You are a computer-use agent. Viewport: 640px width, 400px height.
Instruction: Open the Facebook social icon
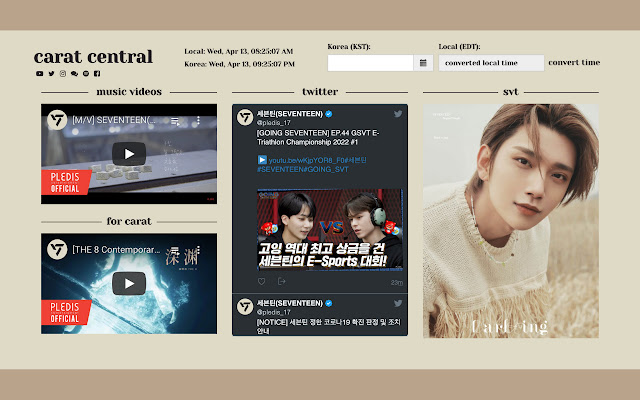(x=97, y=73)
